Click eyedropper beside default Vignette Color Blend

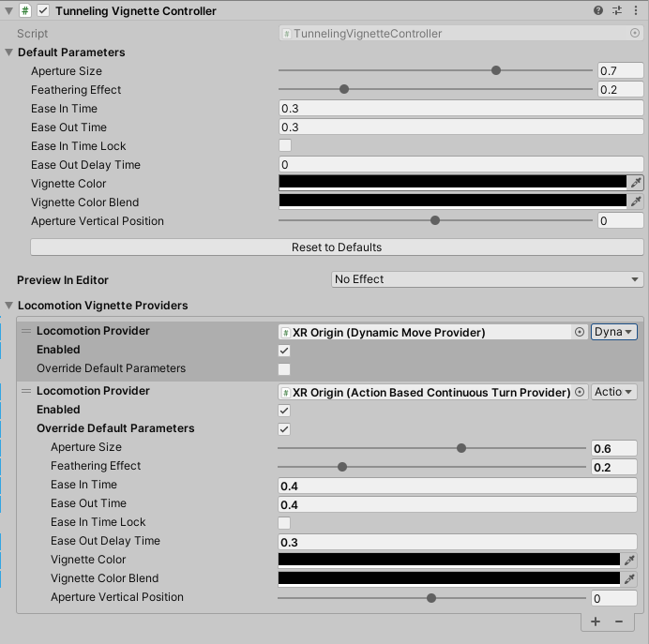point(636,202)
